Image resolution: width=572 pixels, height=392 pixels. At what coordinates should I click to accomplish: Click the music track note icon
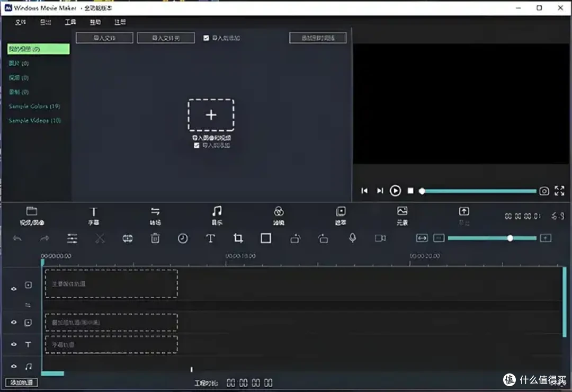coord(28,366)
